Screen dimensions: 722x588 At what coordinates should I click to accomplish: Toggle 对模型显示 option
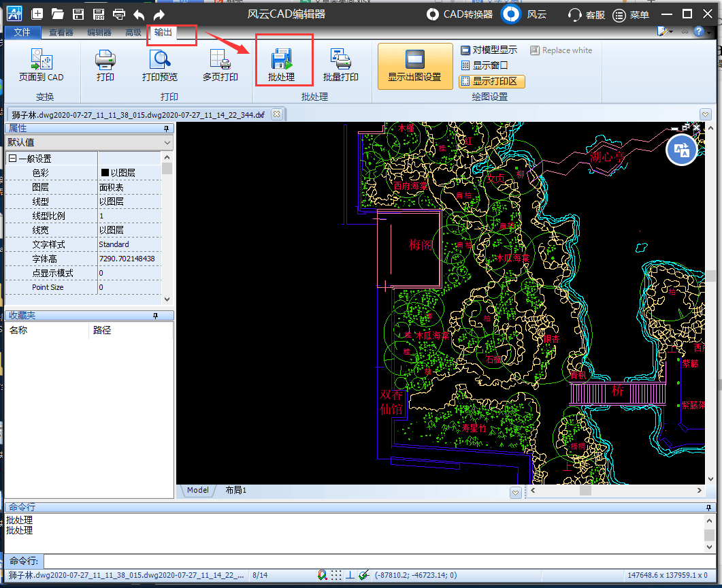489,50
